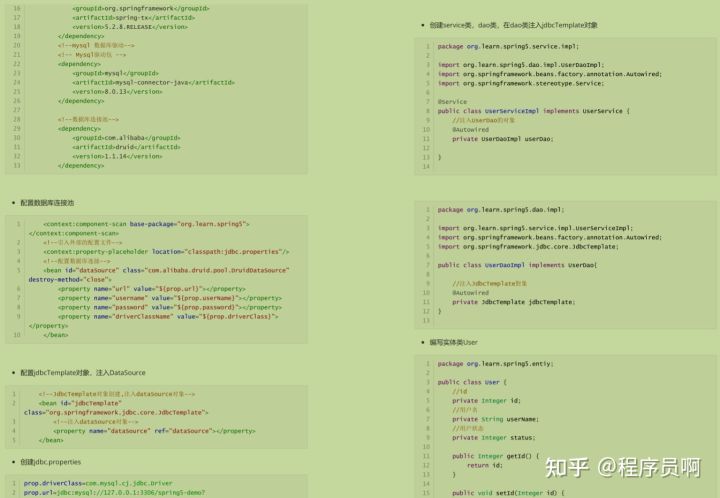Click the "@Service" annotation line
The image size is (720, 498).
pos(452,102)
